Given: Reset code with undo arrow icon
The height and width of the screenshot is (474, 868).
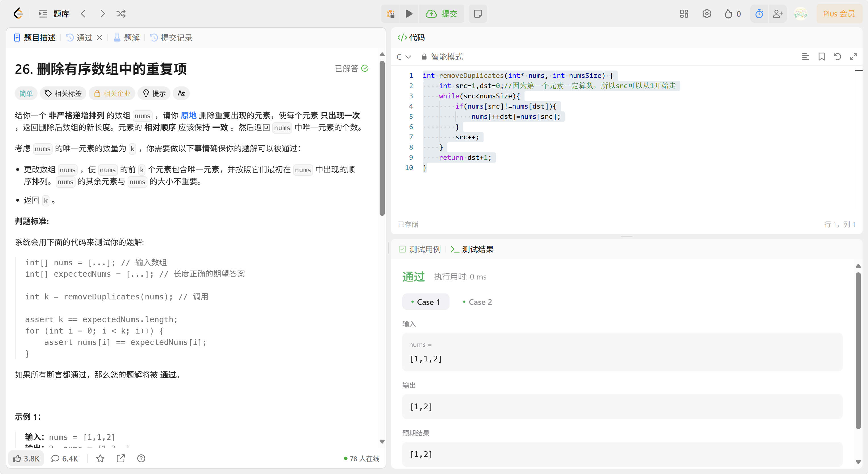Looking at the screenshot, I should [x=837, y=57].
